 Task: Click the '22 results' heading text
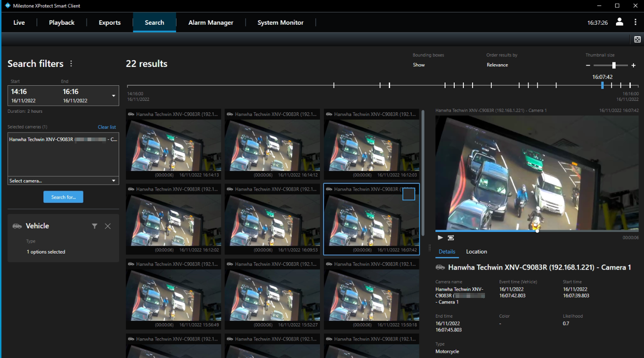tap(147, 64)
